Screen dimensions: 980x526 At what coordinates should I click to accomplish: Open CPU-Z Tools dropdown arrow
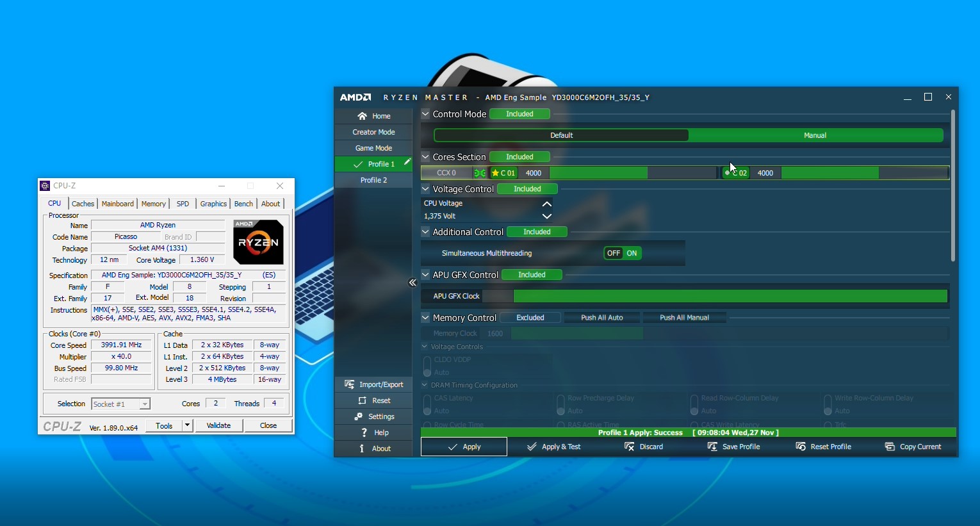tap(187, 425)
